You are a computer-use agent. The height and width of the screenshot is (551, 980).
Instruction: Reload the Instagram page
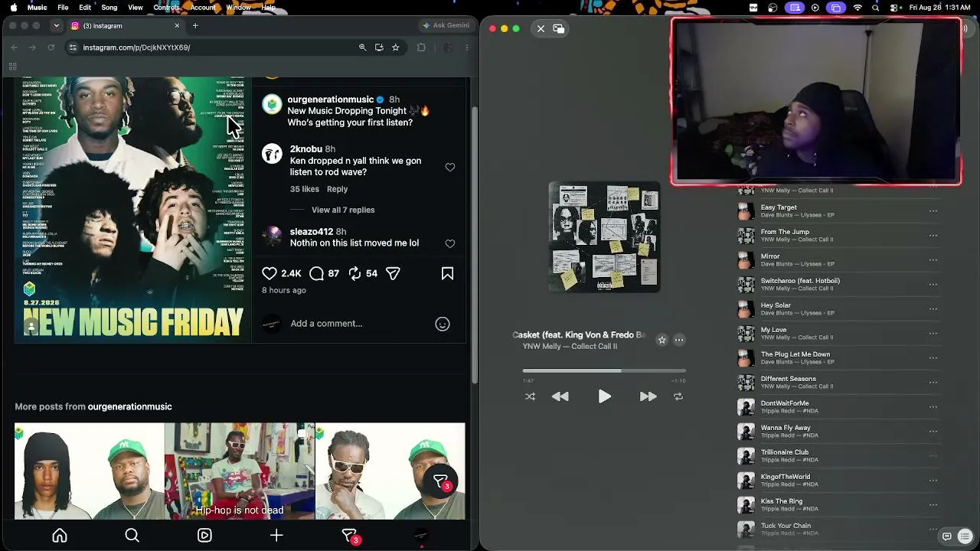[51, 47]
